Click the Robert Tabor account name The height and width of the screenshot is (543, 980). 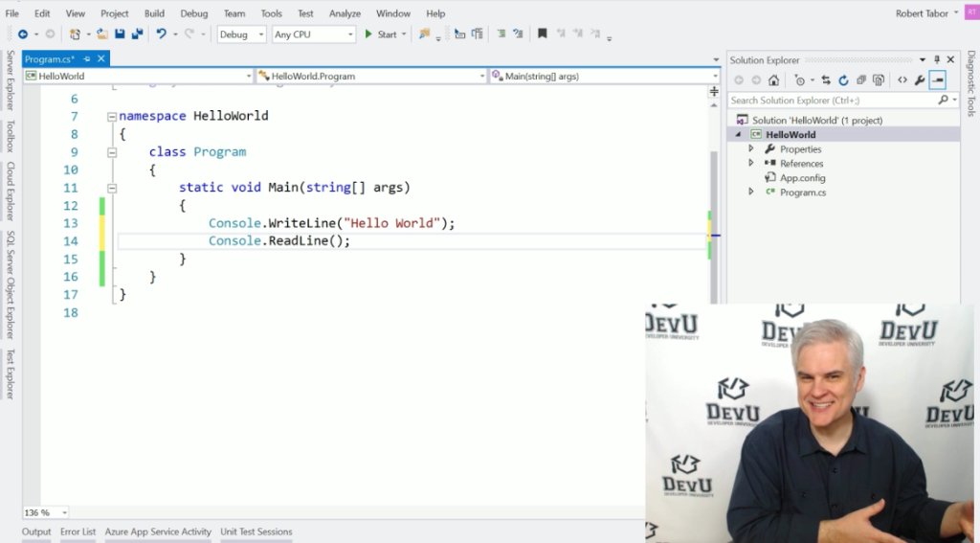pyautogui.click(x=922, y=13)
